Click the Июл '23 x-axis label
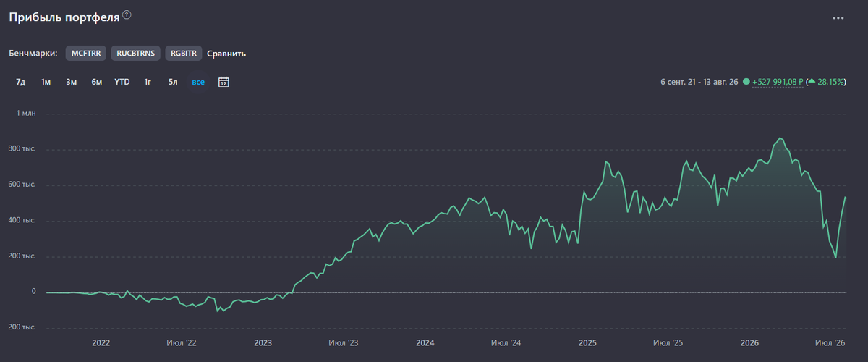 coord(344,342)
